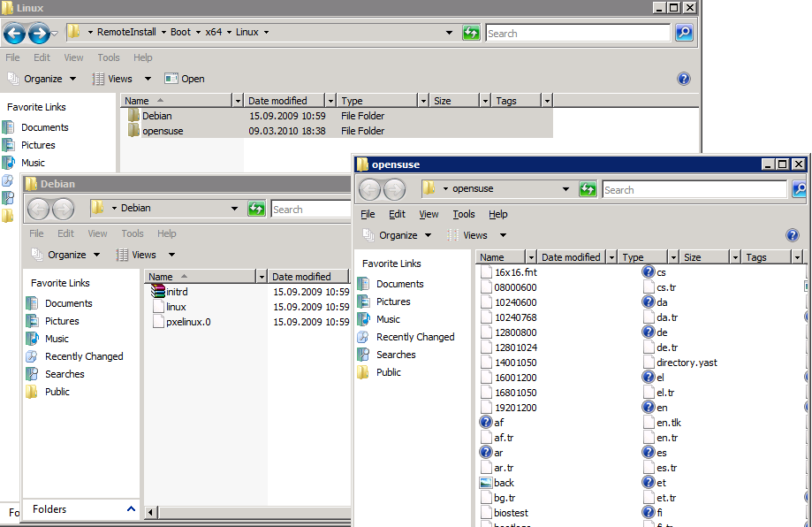This screenshot has height=527, width=812.
Task: Select the af help file icon
Action: coord(486,422)
